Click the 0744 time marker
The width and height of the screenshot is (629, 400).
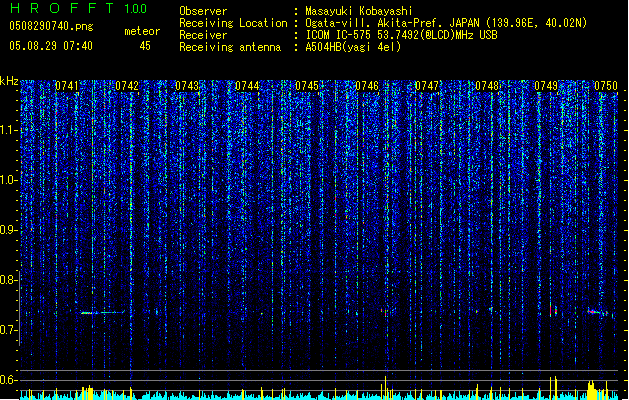click(x=247, y=86)
